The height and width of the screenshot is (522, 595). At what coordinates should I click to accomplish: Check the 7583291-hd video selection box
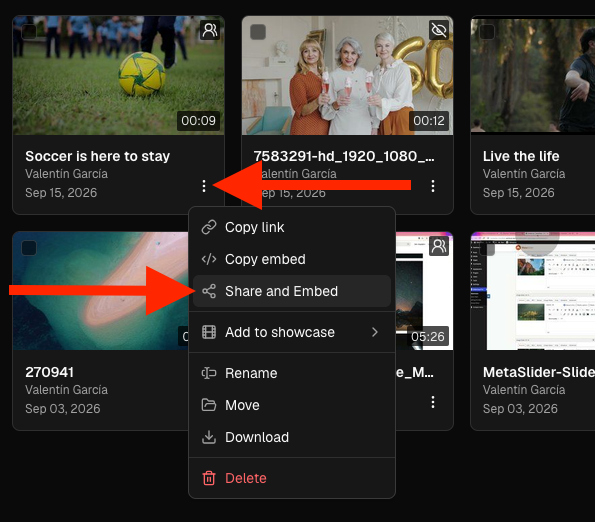coord(258,32)
